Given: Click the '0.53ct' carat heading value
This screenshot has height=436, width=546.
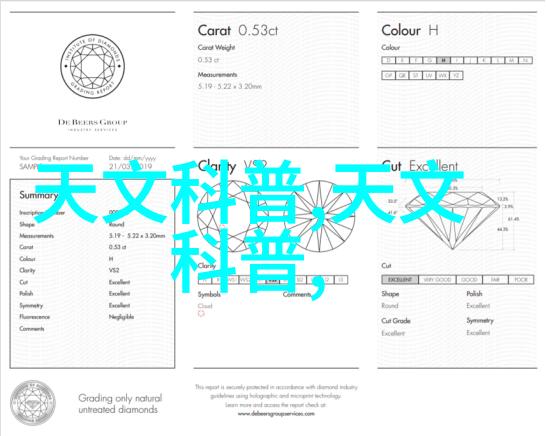Looking at the screenshot, I should [258, 31].
